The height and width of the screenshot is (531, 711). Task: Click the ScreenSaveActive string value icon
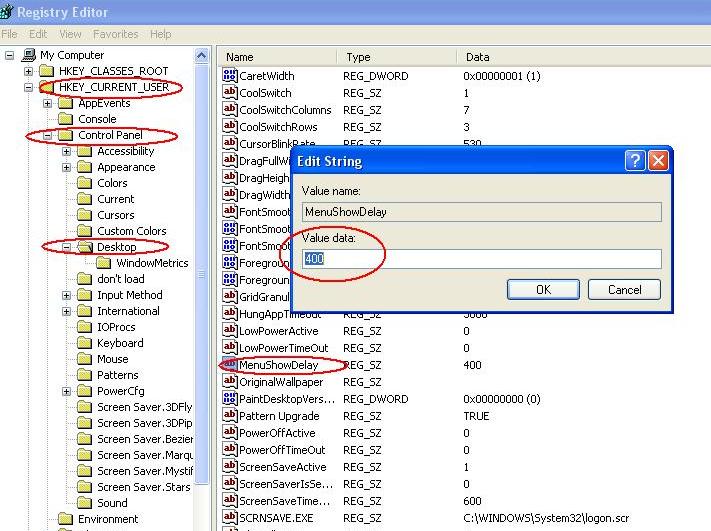pyautogui.click(x=230, y=466)
